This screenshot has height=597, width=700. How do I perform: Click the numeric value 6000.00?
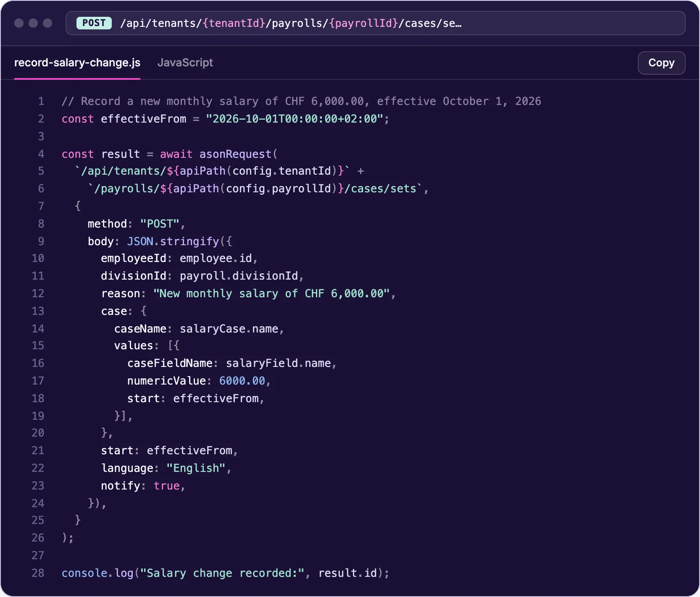[x=242, y=381]
